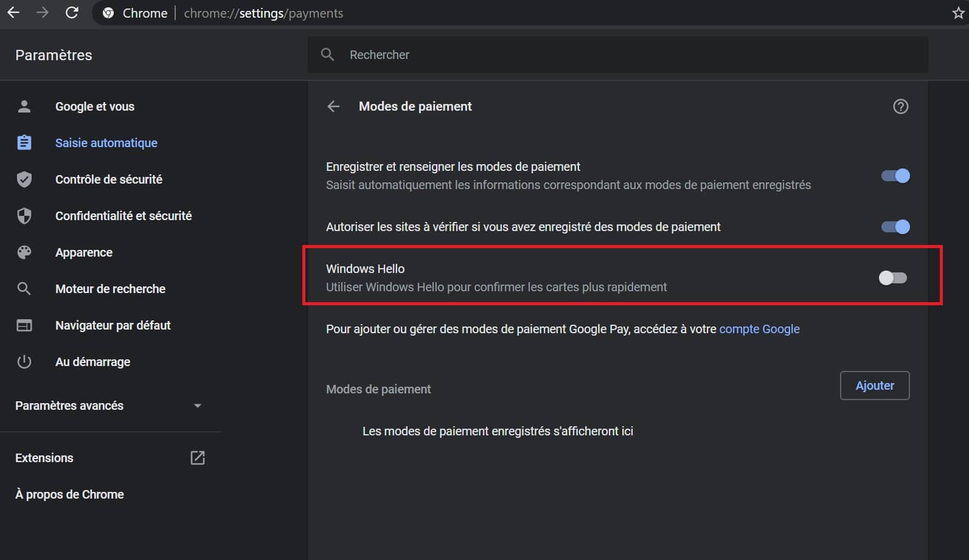Click the clipboard icon beside Saisie automatique
The width and height of the screenshot is (969, 560).
tap(24, 143)
